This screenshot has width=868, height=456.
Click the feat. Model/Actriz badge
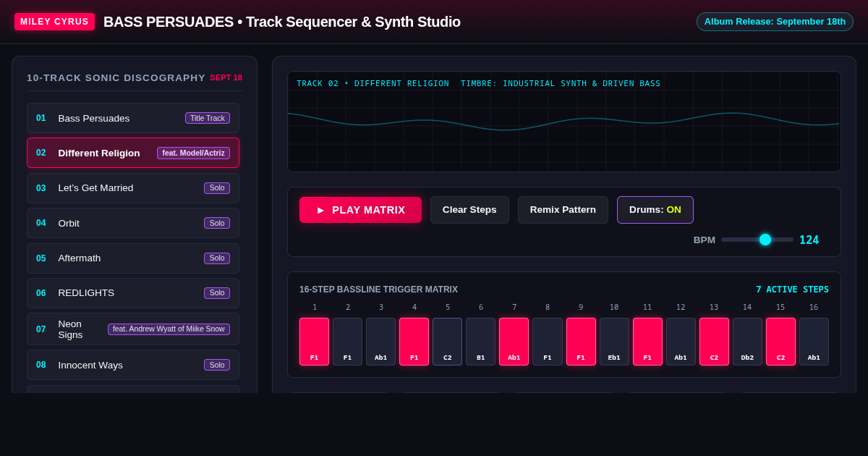pyautogui.click(x=194, y=153)
